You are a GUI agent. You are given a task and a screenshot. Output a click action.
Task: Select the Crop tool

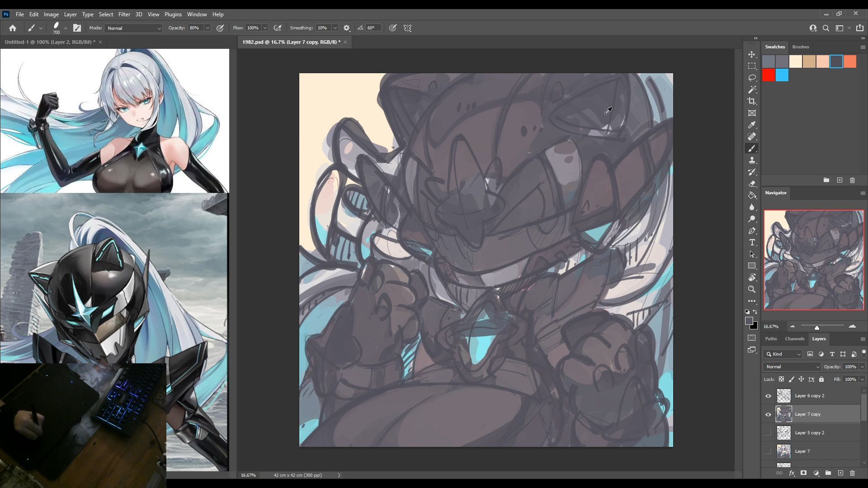tap(752, 101)
